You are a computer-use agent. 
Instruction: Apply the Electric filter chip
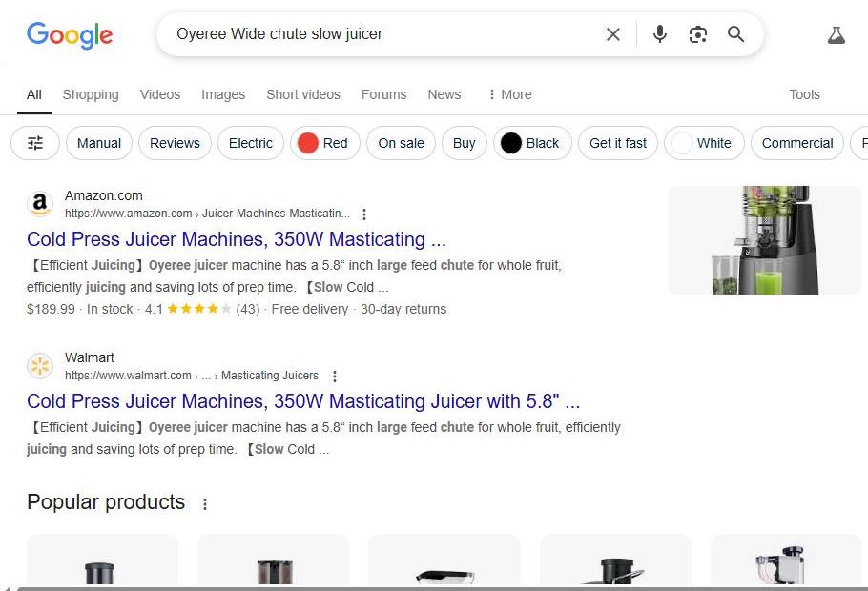pos(251,143)
